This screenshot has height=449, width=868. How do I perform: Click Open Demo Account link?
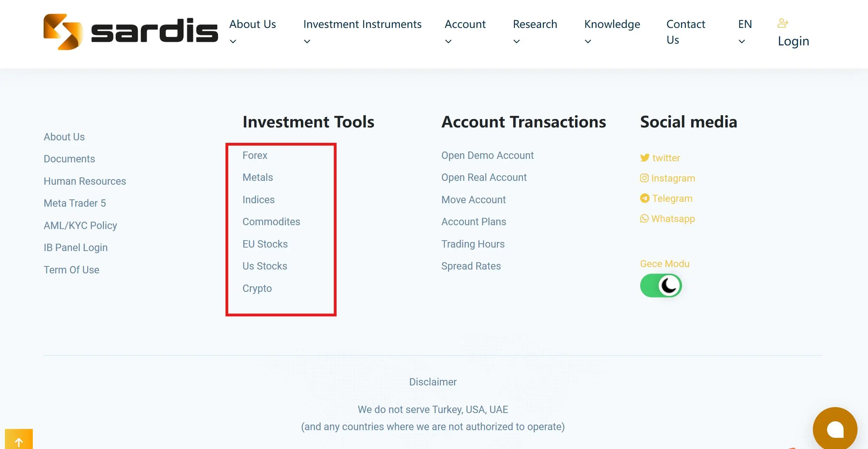tap(487, 155)
